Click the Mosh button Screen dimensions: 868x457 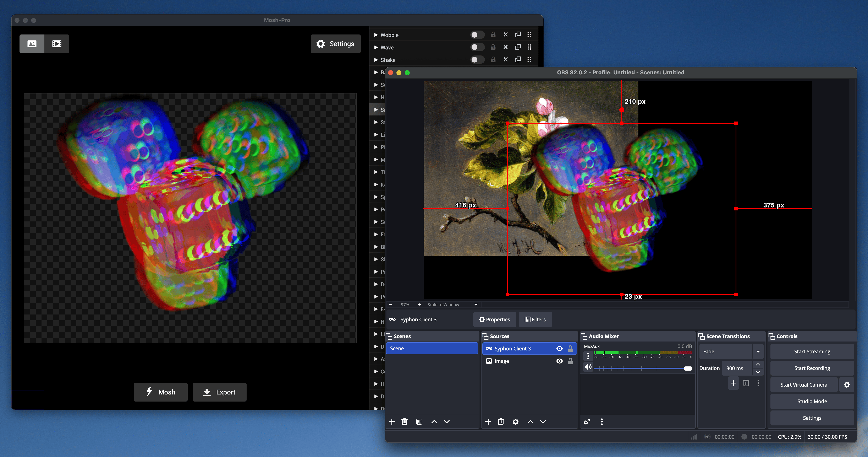click(160, 392)
